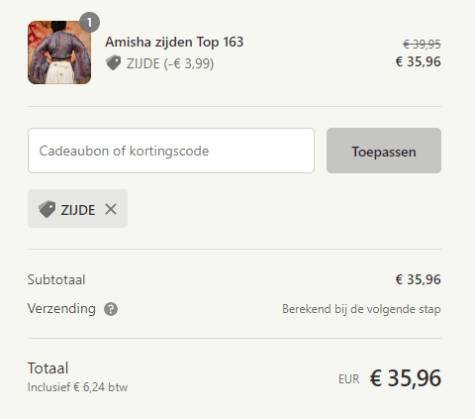Click the Toepassen button
This screenshot has width=475, height=419.
[384, 151]
